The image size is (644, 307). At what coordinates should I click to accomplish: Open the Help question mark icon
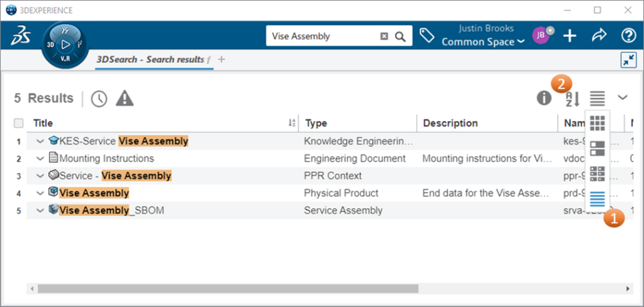coord(628,36)
